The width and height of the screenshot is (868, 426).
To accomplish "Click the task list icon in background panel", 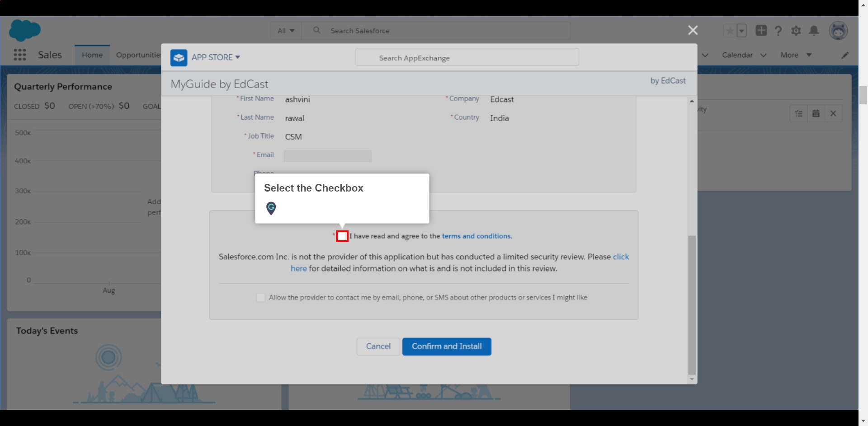I will tap(799, 113).
